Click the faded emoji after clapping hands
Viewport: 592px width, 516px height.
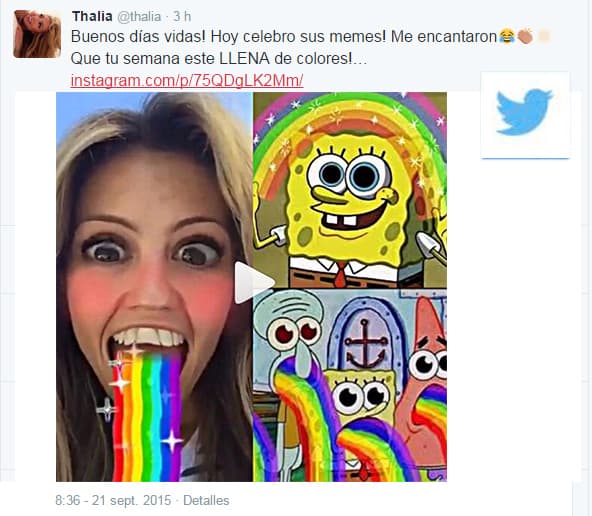(x=543, y=36)
